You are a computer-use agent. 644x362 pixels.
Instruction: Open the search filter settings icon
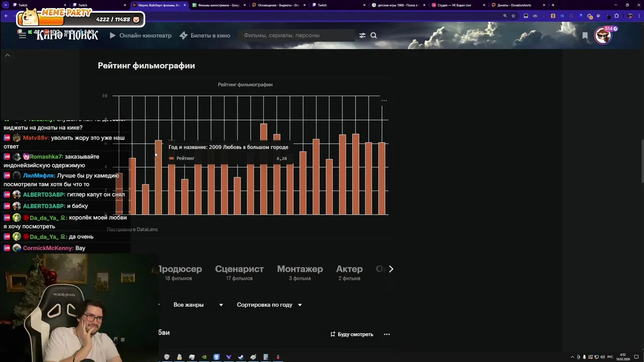[x=362, y=35]
